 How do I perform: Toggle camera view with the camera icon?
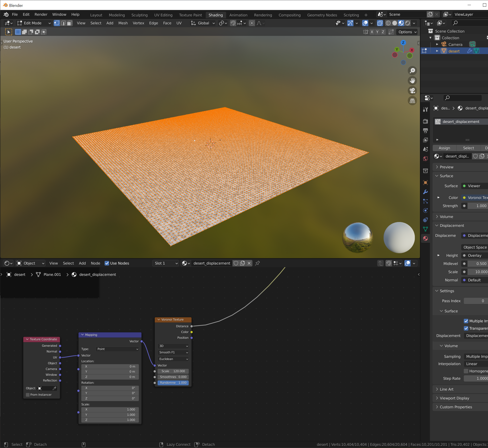pyautogui.click(x=412, y=91)
